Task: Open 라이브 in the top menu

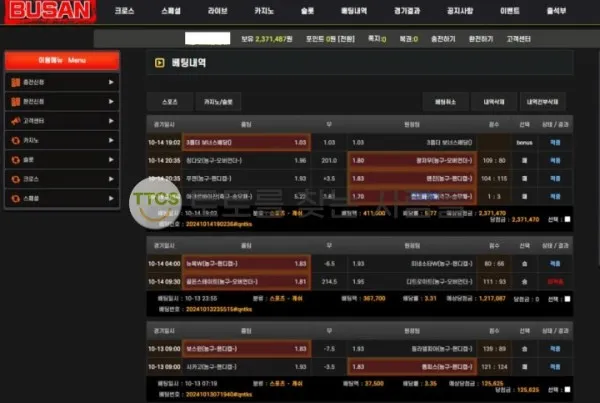Action: tap(217, 11)
